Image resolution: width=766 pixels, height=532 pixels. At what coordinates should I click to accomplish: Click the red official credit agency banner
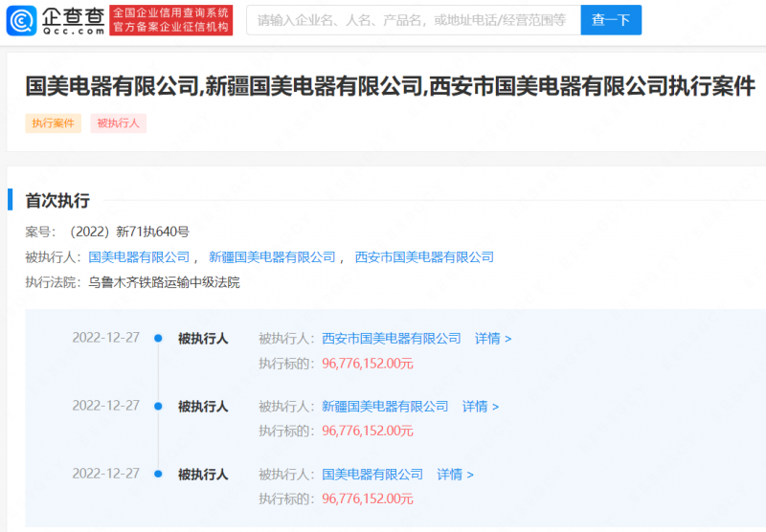click(x=171, y=20)
